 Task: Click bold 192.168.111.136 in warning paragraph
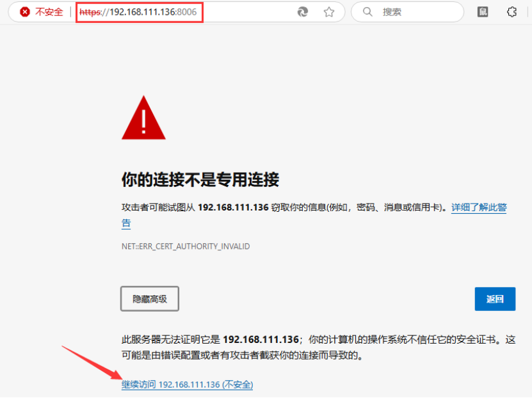click(x=233, y=207)
